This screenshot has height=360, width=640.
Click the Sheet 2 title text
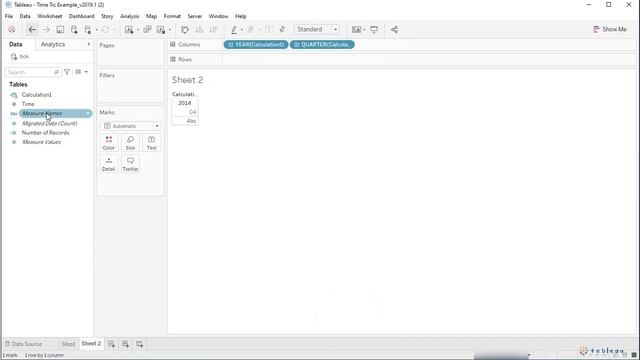coord(187,80)
